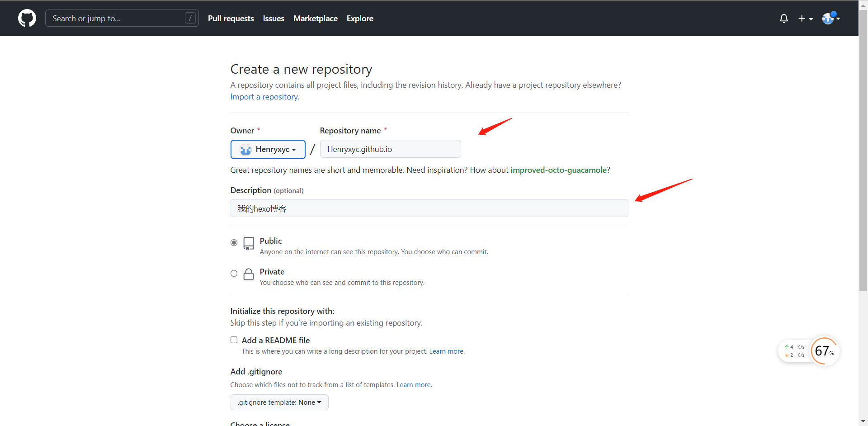Select the Public radio button
Screen dimensions: 868x426
point(234,243)
